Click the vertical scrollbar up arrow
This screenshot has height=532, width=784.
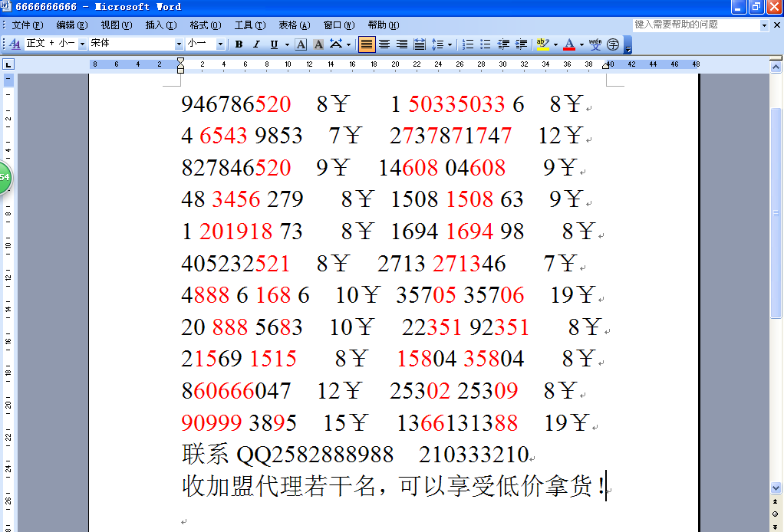776,67
